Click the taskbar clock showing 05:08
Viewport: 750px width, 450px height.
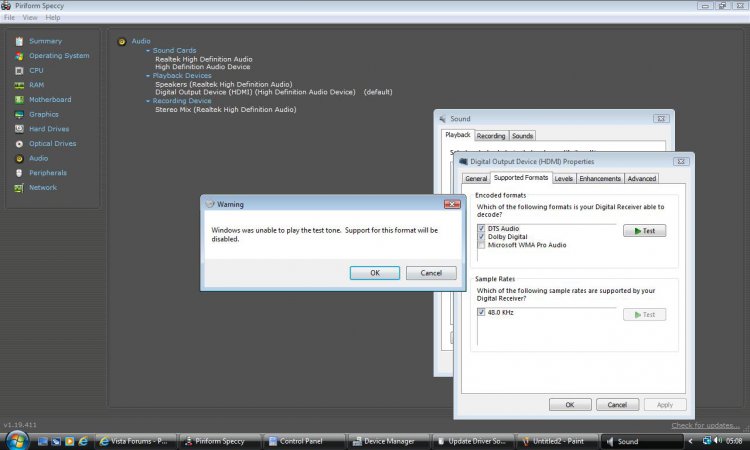pyautogui.click(x=734, y=441)
